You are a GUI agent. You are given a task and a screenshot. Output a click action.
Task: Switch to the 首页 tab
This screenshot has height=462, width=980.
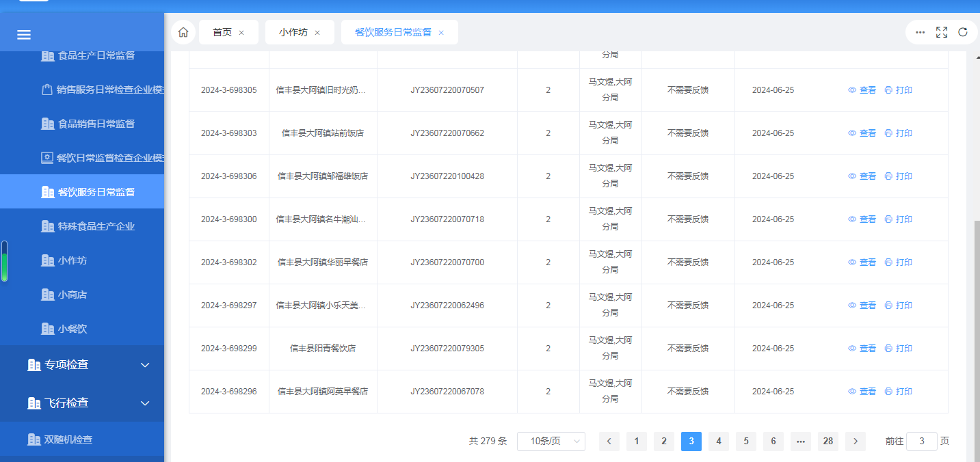point(222,32)
